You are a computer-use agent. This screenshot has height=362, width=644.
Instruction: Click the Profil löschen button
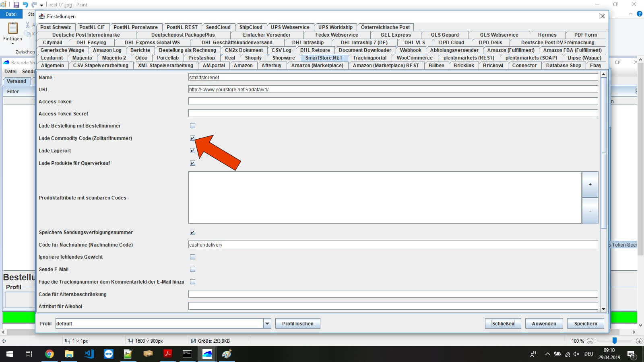(297, 323)
